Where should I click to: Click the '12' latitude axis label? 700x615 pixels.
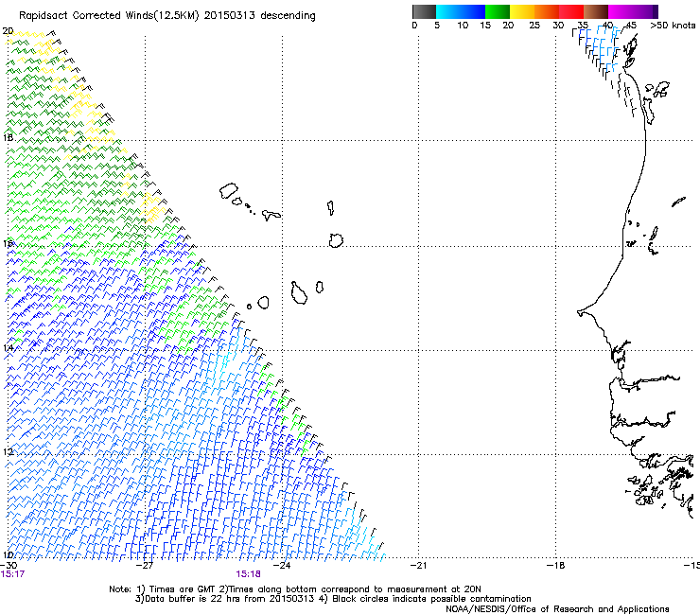pyautogui.click(x=8, y=451)
